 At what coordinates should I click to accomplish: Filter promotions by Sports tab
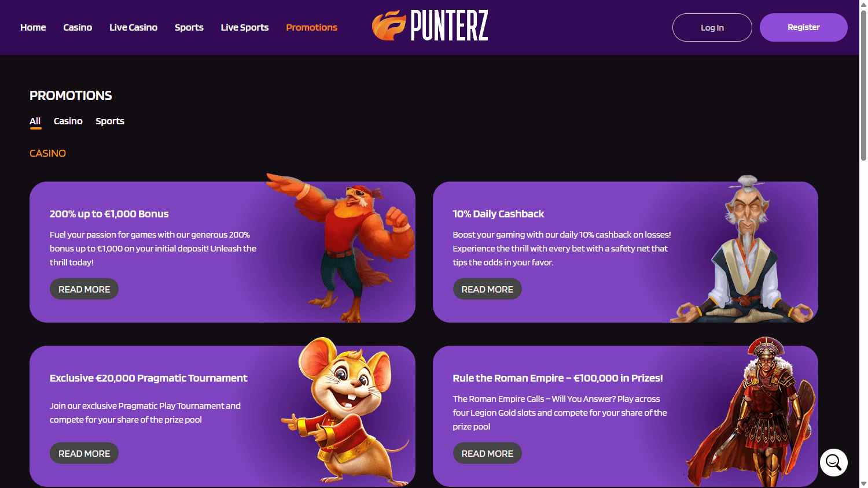point(110,121)
